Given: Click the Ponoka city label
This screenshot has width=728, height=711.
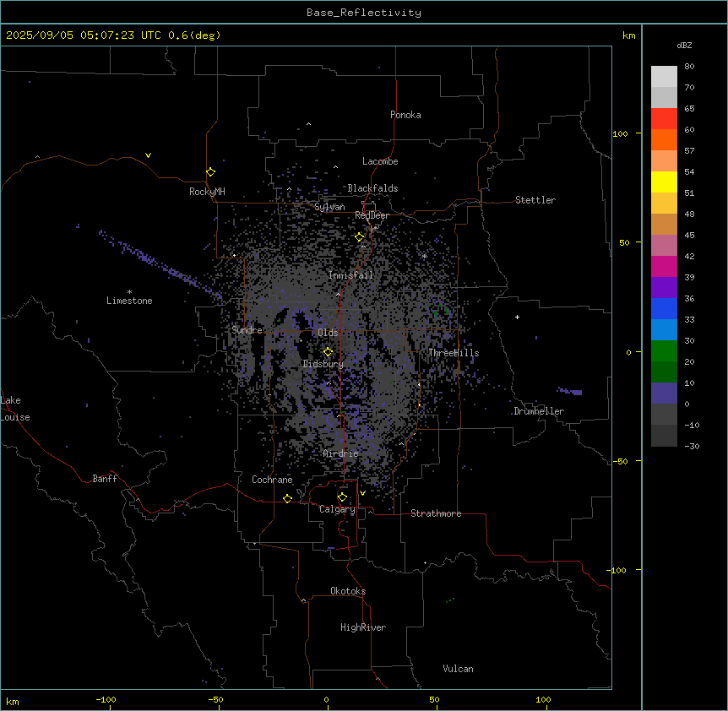Looking at the screenshot, I should 405,115.
